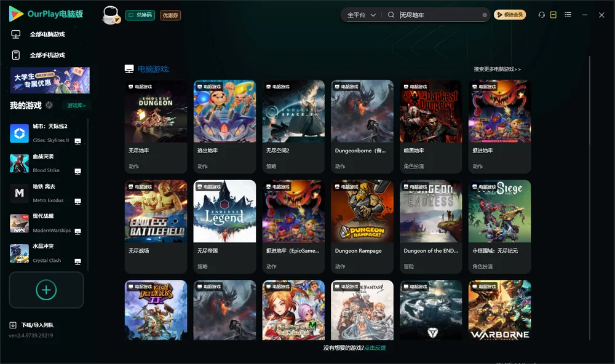Click the Crystal Clash game icon
615x364 pixels.
(x=19, y=253)
